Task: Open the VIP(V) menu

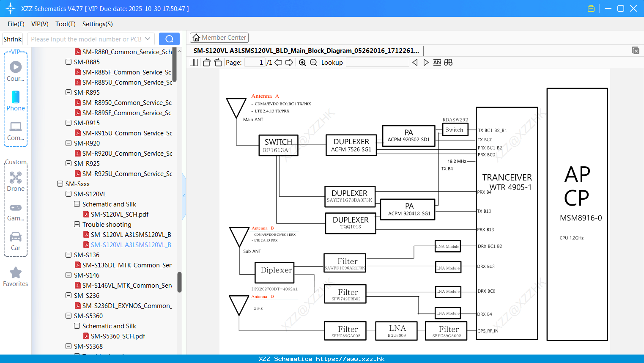Action: pyautogui.click(x=40, y=24)
